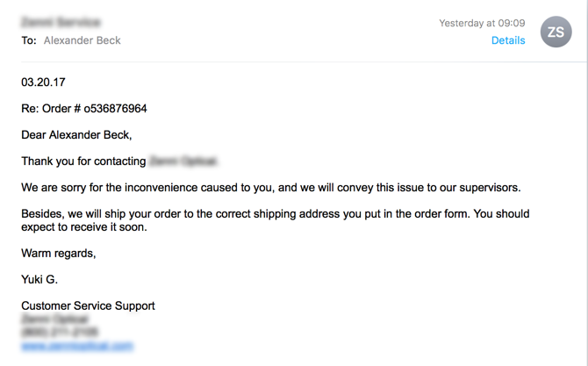Open the blurred website link in signature

(x=77, y=346)
